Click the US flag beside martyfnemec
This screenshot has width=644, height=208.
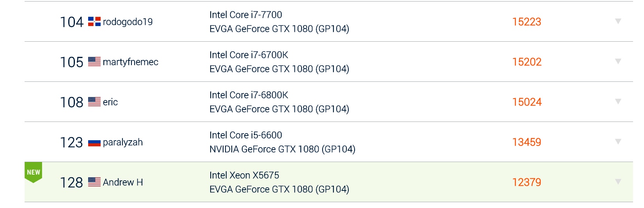(94, 62)
